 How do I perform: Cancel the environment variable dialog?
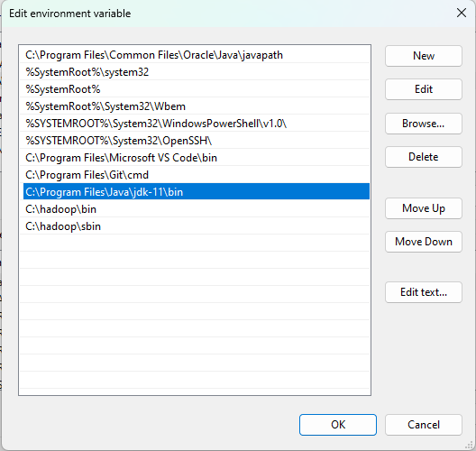pos(424,425)
